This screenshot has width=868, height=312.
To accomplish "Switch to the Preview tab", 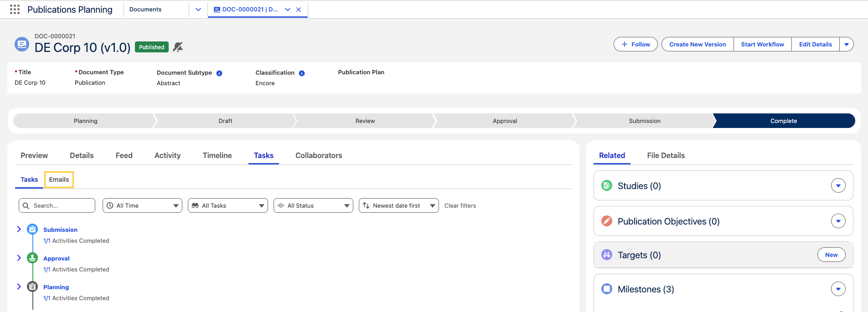I will coord(34,155).
